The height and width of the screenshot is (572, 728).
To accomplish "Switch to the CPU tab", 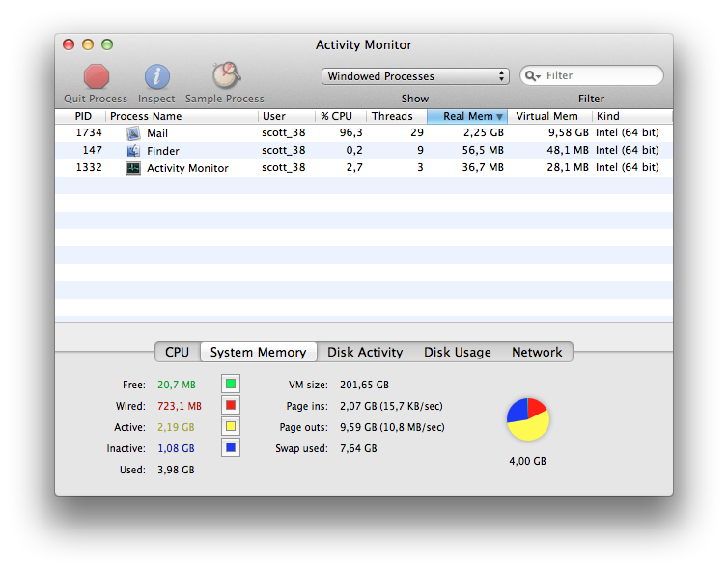I will [178, 352].
